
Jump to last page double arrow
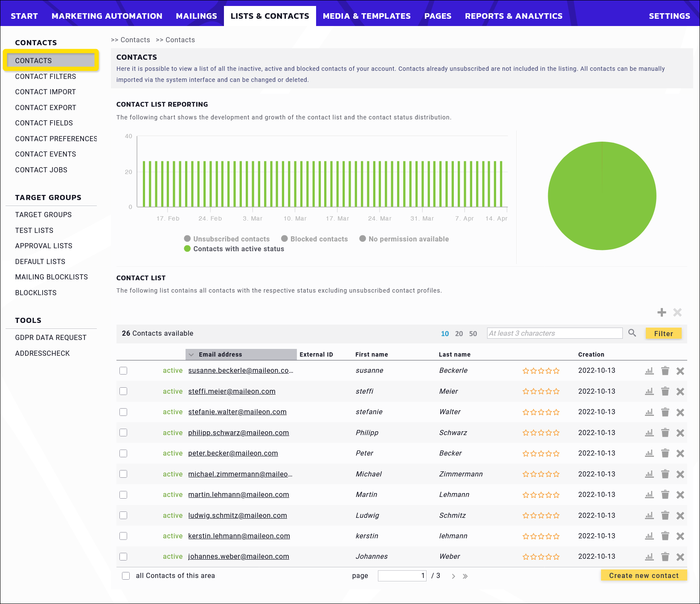[x=465, y=576]
